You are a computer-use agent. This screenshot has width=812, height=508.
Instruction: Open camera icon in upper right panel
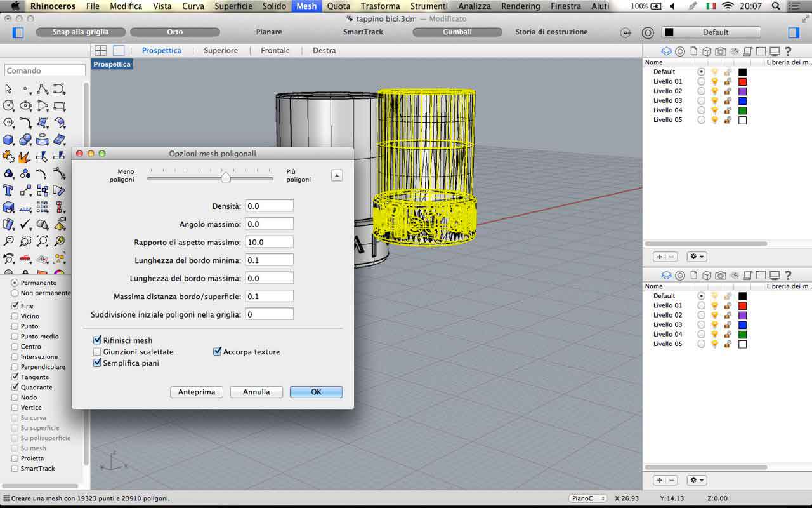pos(721,51)
